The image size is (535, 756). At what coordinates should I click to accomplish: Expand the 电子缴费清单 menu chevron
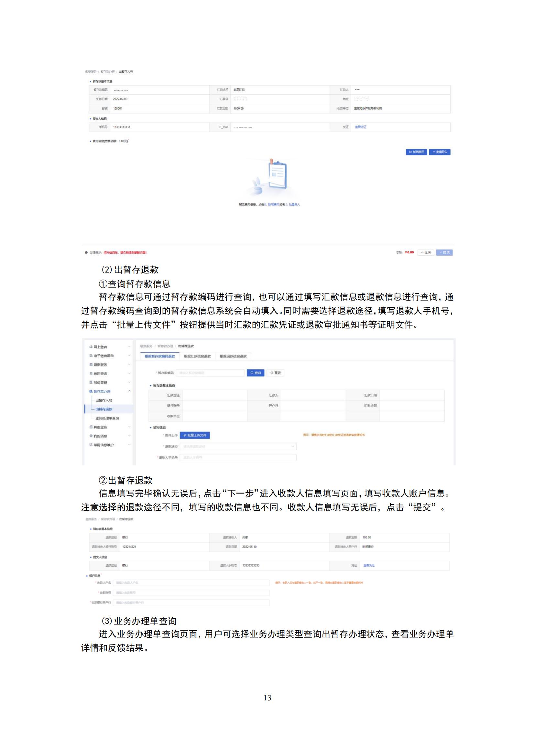point(129,356)
